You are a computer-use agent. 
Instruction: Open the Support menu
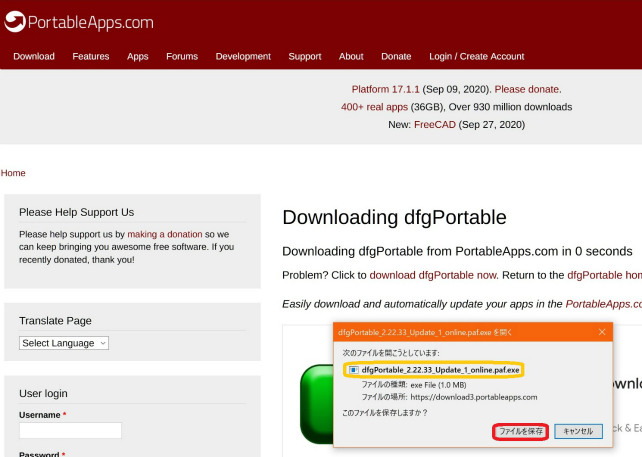305,57
